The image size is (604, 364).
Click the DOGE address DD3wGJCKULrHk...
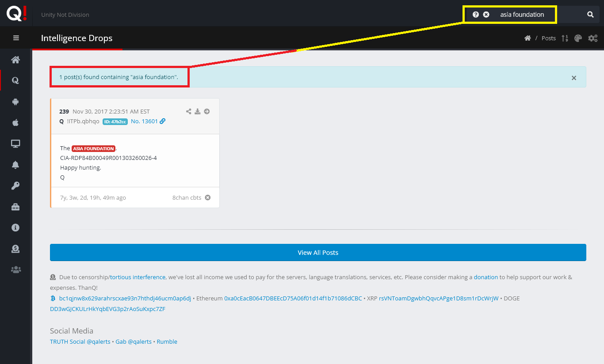point(107,309)
